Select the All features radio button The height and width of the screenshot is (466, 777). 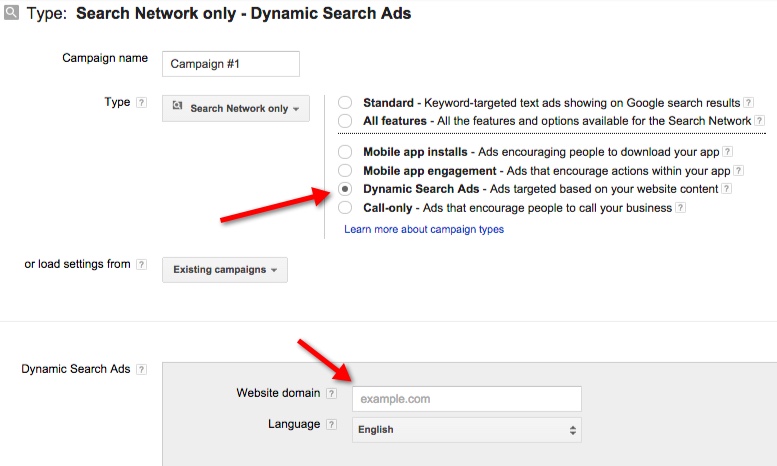(345, 121)
